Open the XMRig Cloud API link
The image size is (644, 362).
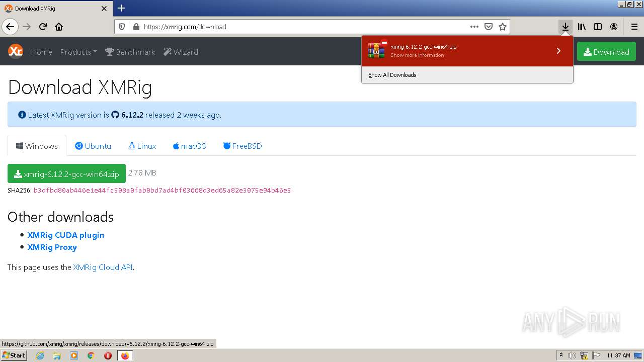[x=103, y=267]
